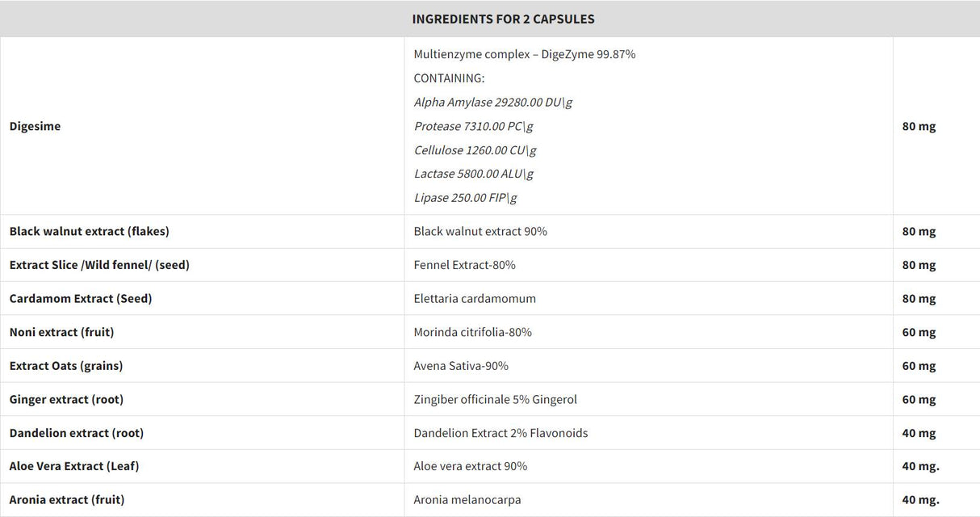
Task: Click 'Aloe vera extract 90%' description
Action: tap(470, 466)
